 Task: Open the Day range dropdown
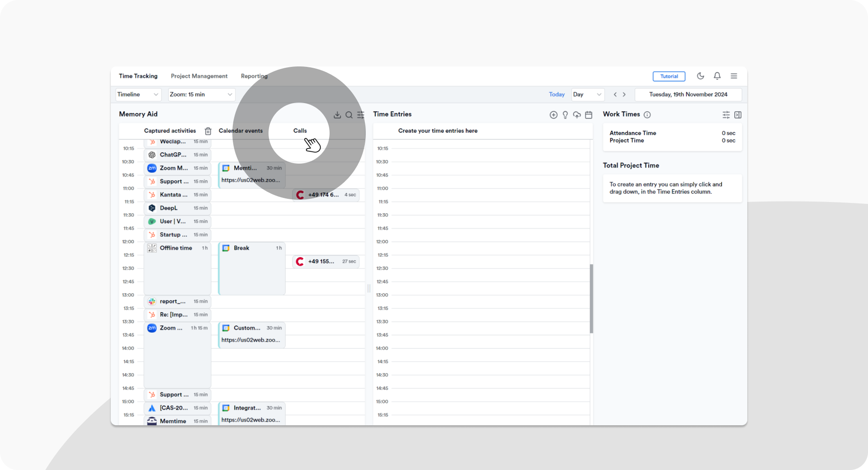[588, 94]
